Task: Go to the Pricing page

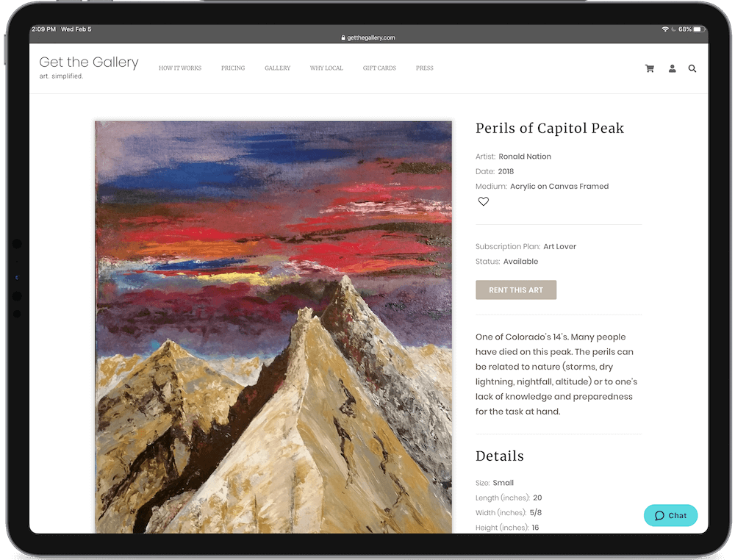Action: pos(233,68)
